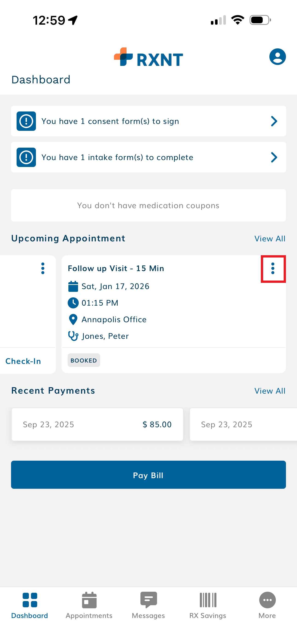Open the Messages tab
This screenshot has height=644, width=297.
point(148,605)
